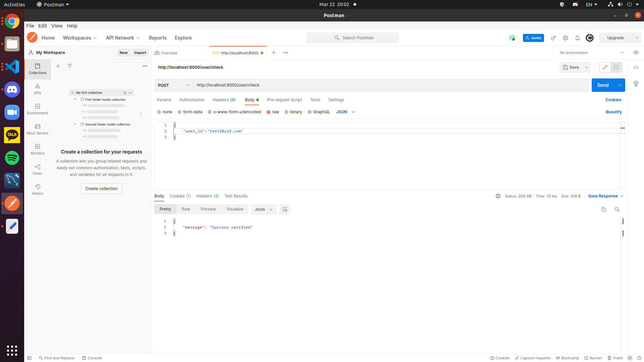
Task: Expand Workspaces menu
Action: coord(80,38)
